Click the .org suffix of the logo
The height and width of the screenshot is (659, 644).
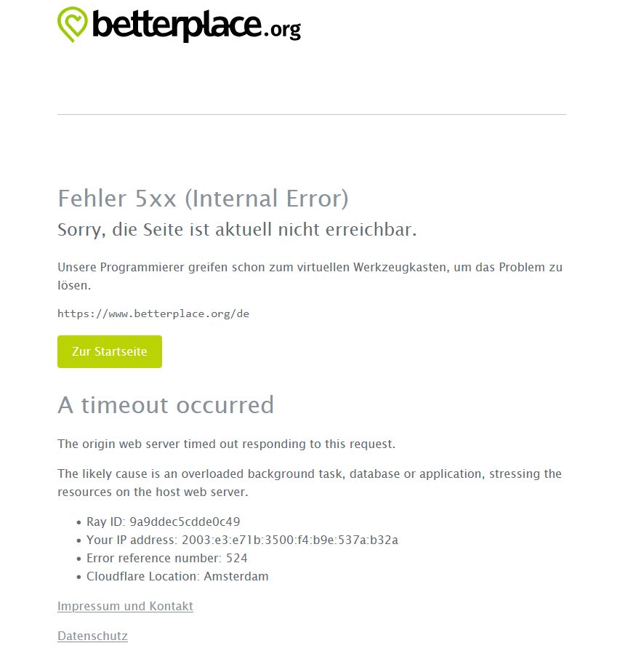pos(282,29)
